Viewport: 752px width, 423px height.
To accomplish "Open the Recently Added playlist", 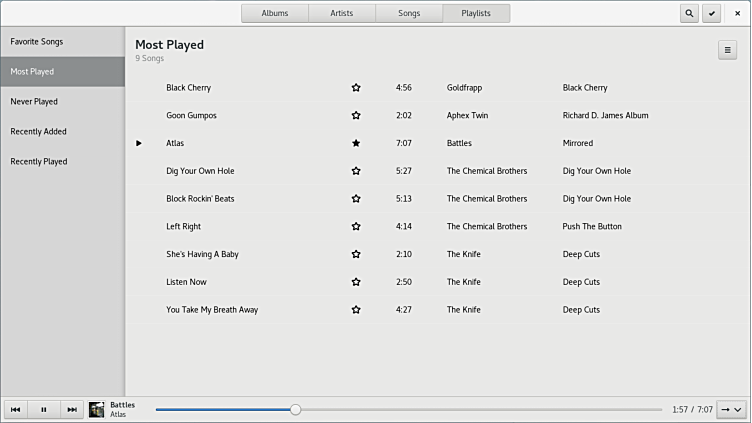I will pyautogui.click(x=38, y=132).
